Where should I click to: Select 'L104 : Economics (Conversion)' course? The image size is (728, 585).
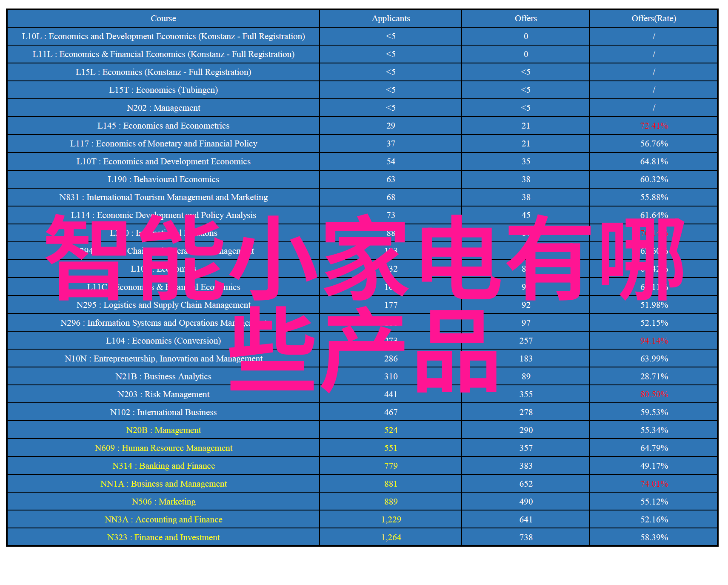coord(163,341)
